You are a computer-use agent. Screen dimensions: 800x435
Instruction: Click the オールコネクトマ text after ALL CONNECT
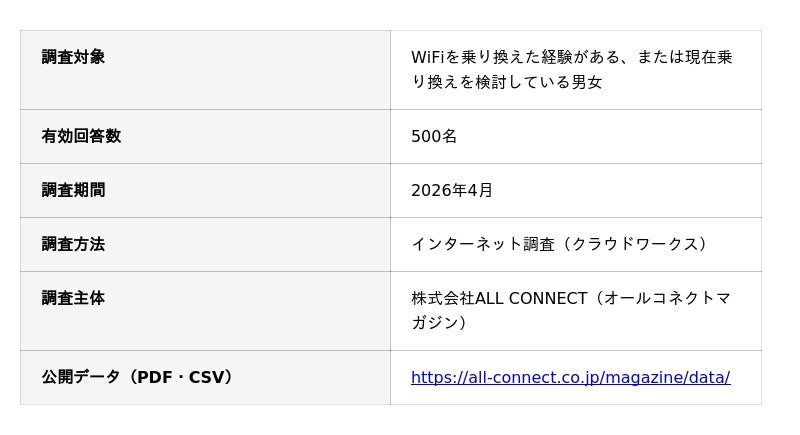click(x=669, y=298)
